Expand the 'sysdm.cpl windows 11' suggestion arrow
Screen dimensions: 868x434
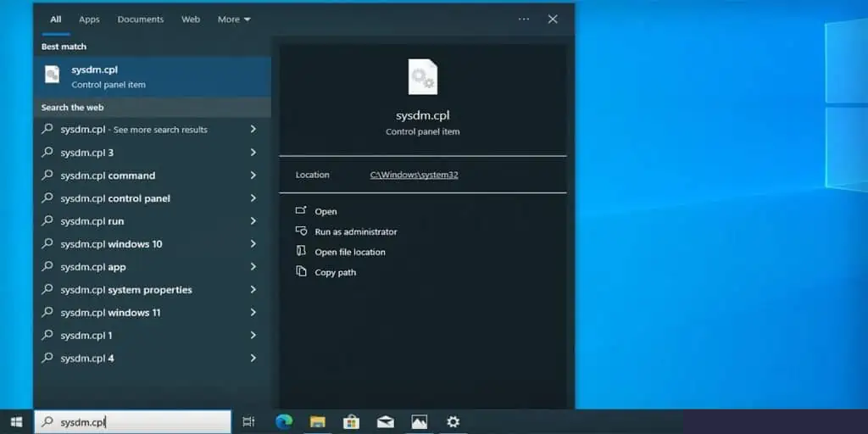pos(253,313)
